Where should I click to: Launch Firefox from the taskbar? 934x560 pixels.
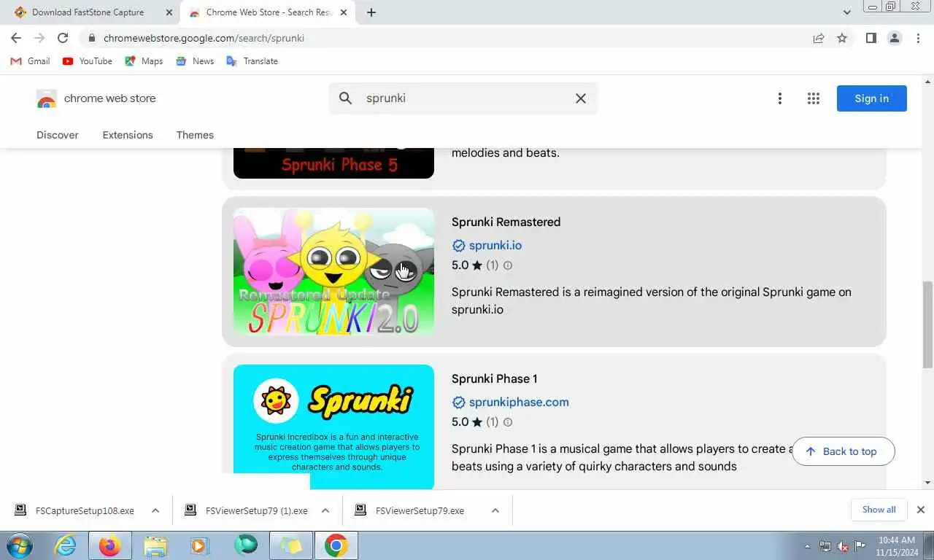tap(110, 545)
